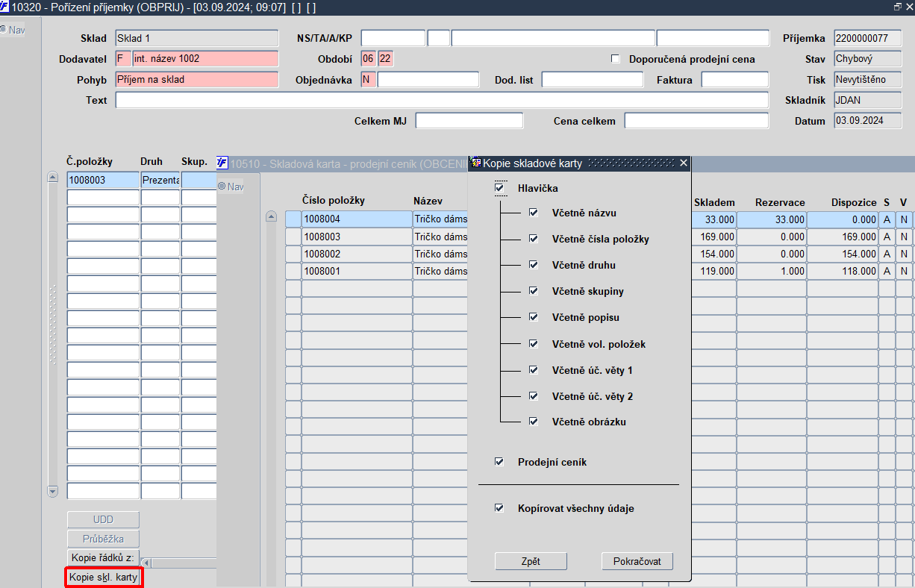Screen dimensions: 915x588
Task: Disable Včetně obrázku option
Action: tap(534, 422)
